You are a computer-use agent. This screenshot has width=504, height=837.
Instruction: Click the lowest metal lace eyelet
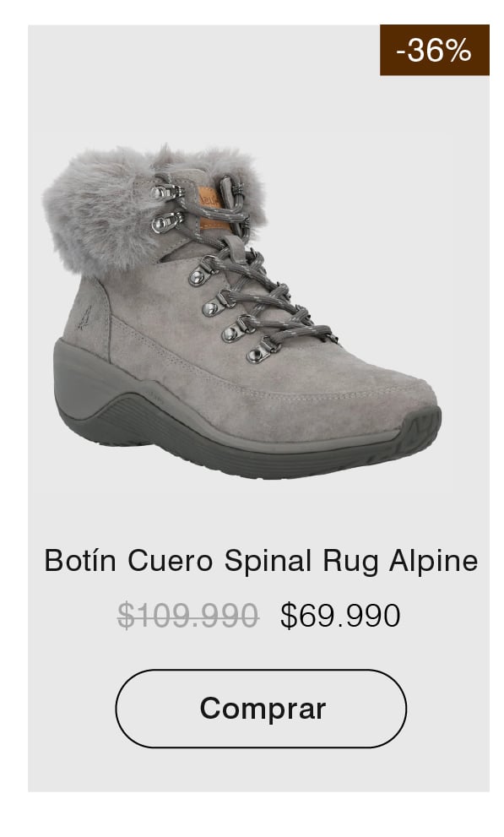[x=260, y=352]
